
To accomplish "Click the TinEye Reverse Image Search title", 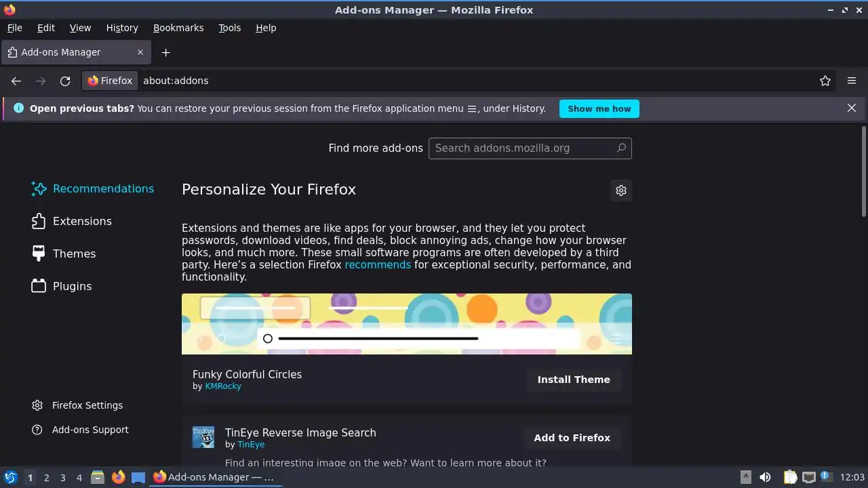I will (300, 432).
